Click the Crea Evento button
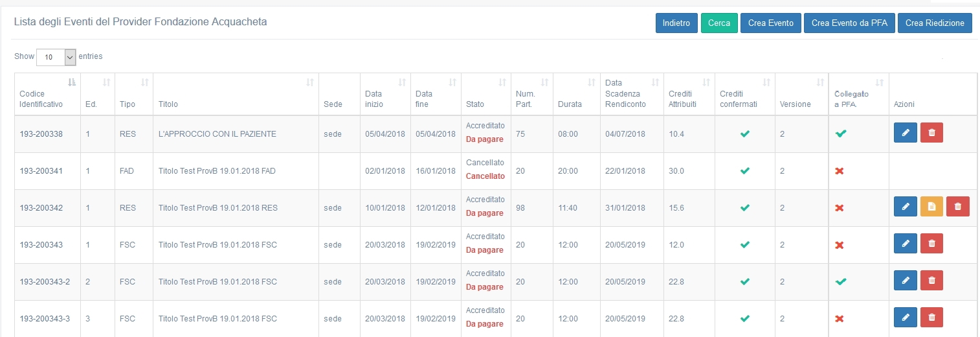Viewport: 980px width, 337px height. click(771, 23)
